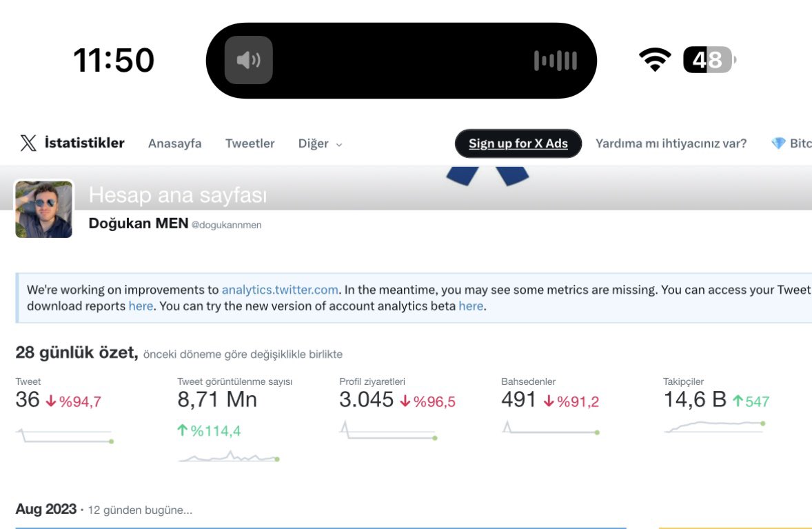Click the blue diamond icon
The width and height of the screenshot is (812, 529).
click(x=778, y=143)
